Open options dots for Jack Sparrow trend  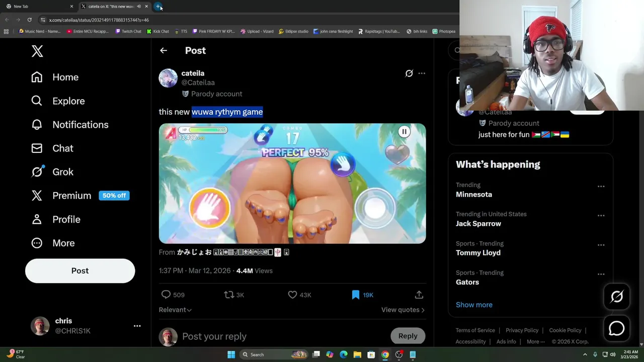click(601, 216)
